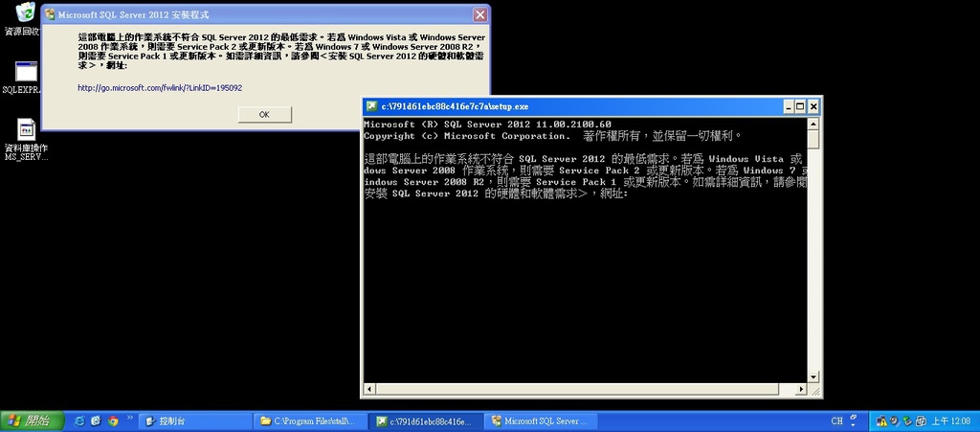Select the MS_SERV document desktop icon

point(25,140)
